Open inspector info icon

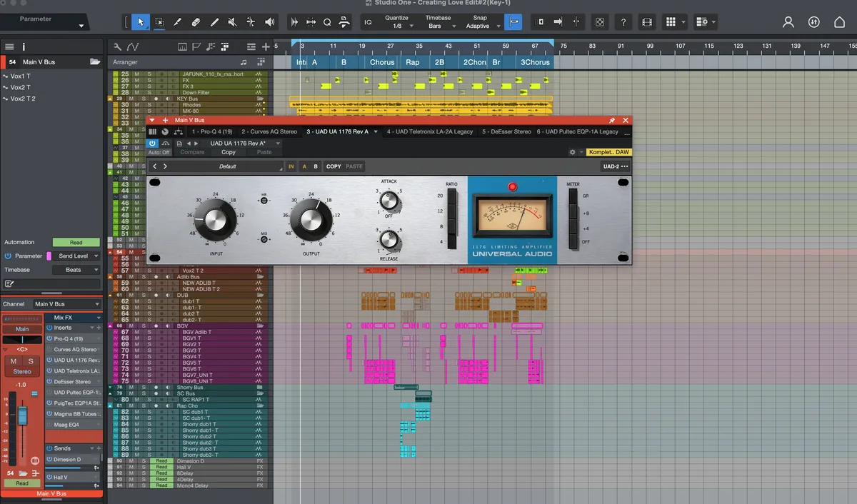pos(24,46)
